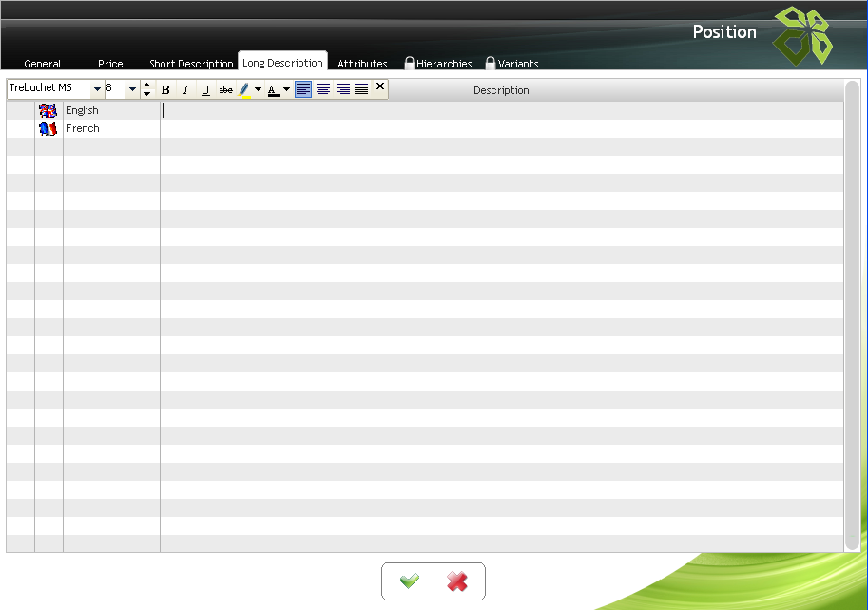Cancel with the red X button
The image size is (868, 610).
click(x=457, y=581)
